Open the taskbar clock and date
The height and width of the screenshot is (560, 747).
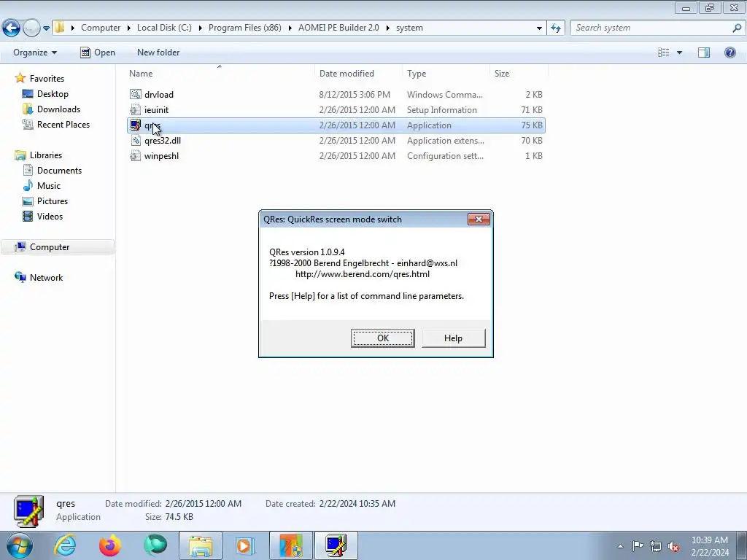[x=710, y=546]
